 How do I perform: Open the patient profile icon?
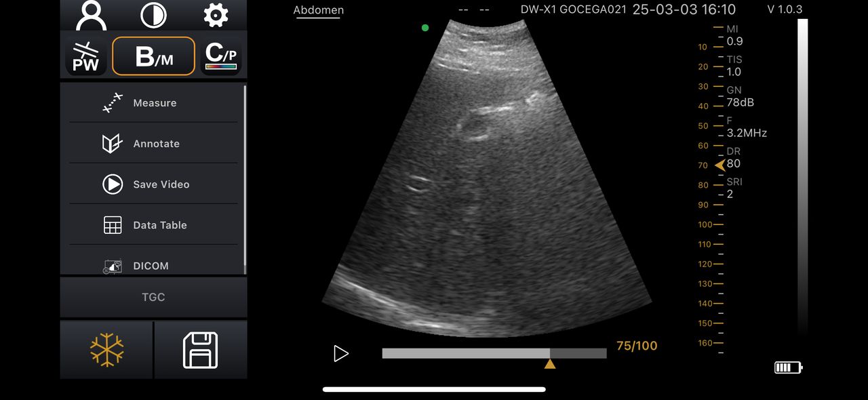pos(91,15)
